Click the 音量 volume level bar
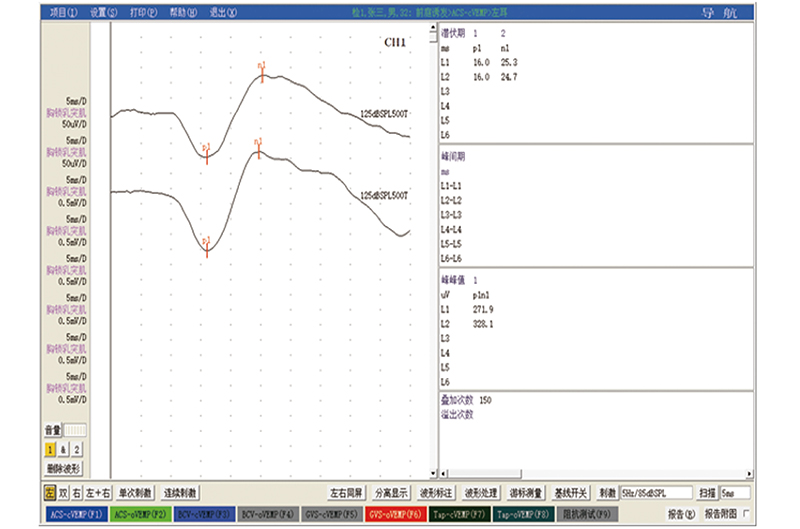The width and height of the screenshot is (800, 529). [76, 430]
